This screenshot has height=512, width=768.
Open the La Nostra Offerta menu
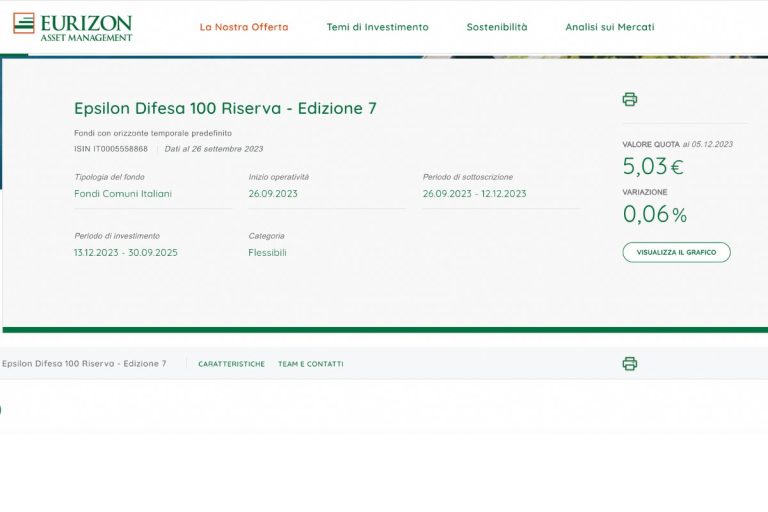(244, 27)
